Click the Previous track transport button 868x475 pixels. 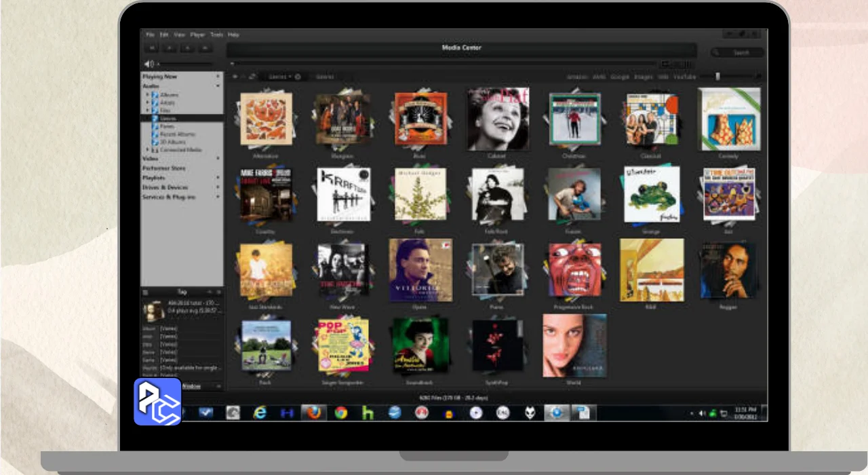[x=153, y=48]
